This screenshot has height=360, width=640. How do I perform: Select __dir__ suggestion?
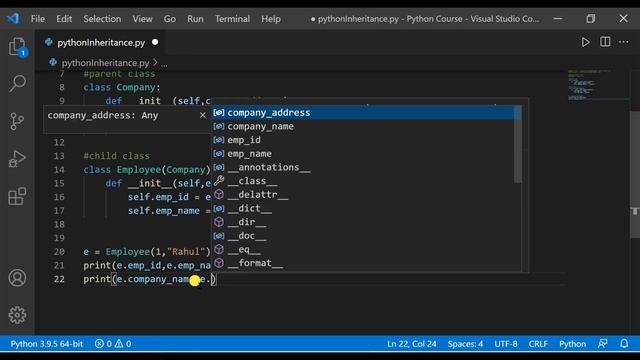coord(363,222)
